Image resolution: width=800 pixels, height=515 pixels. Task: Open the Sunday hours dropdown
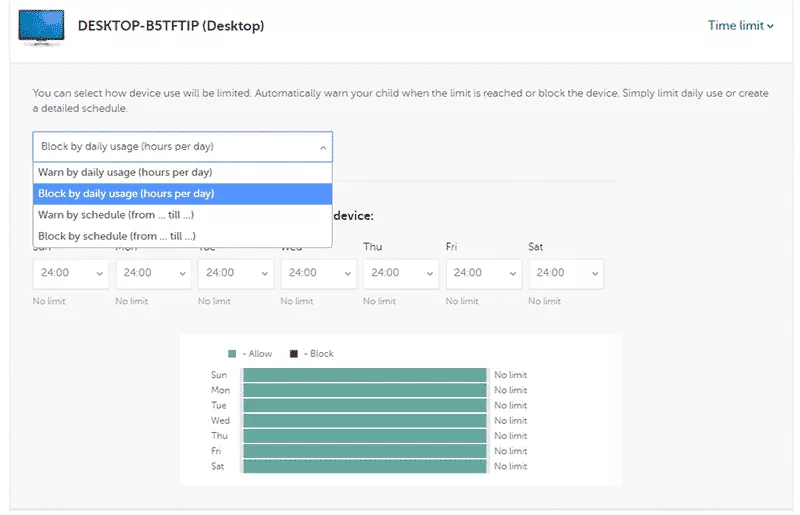71,273
